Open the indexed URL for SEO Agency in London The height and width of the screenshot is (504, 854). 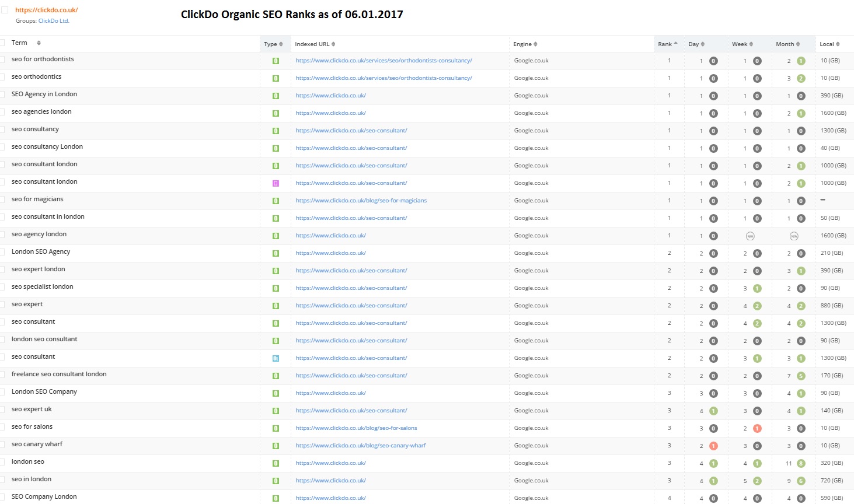331,96
